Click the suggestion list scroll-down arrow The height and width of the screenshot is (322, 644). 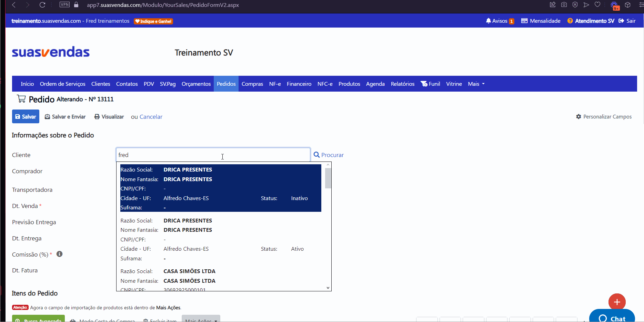[x=328, y=288]
